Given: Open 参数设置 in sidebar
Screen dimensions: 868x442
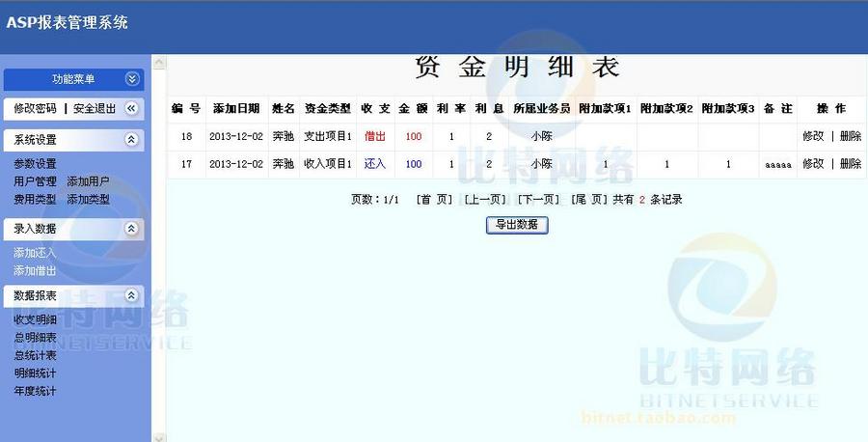Looking at the screenshot, I should (35, 164).
